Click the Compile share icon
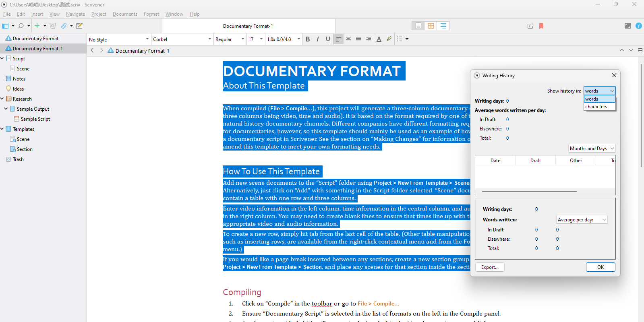644x322 pixels. pos(530,26)
